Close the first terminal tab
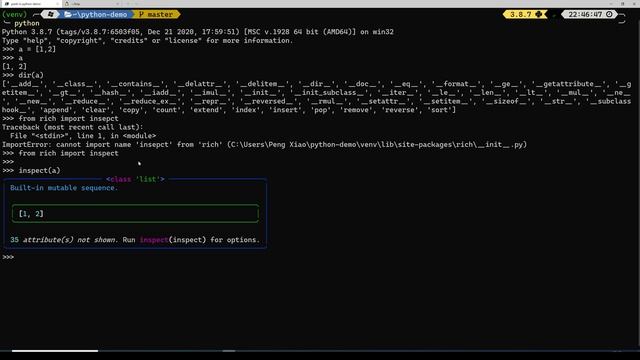 57,4
